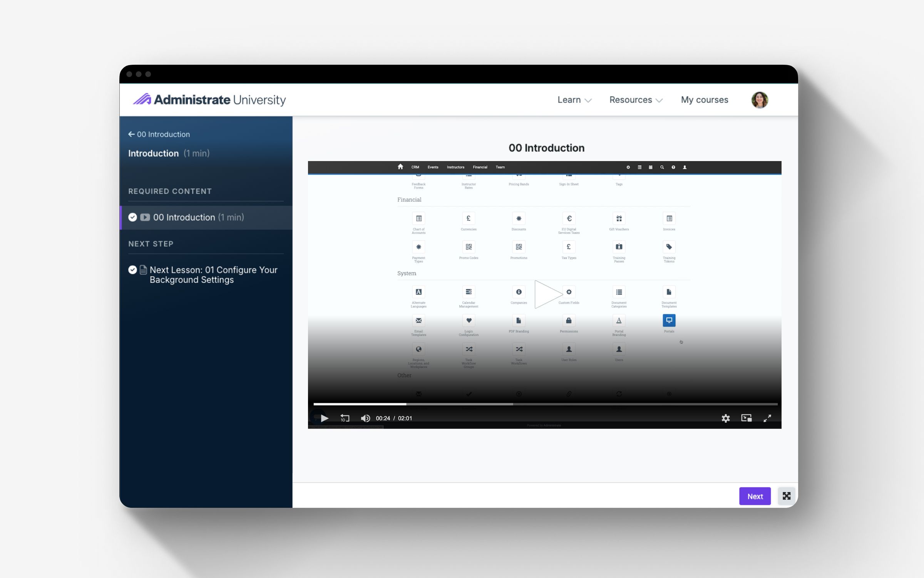Play the Introduction video

click(x=325, y=418)
